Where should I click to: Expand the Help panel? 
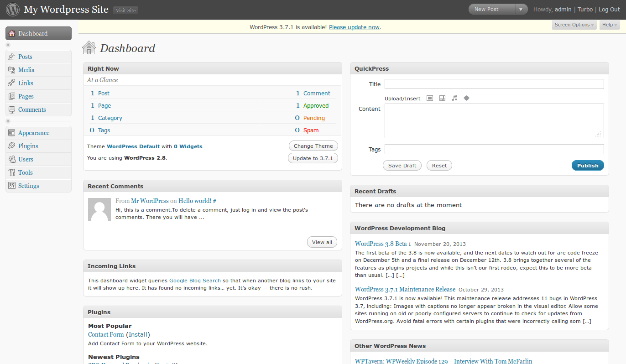coord(610,25)
